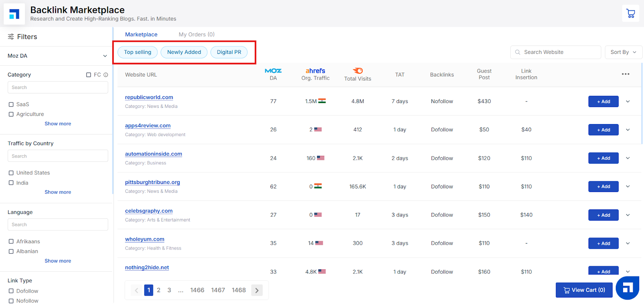Toggle the FC checkbox

click(89, 75)
